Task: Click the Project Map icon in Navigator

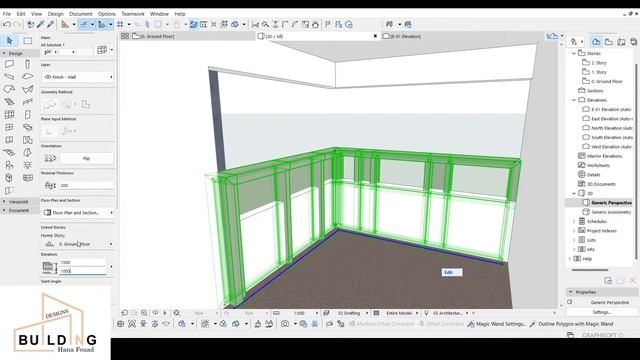Action: [596, 42]
